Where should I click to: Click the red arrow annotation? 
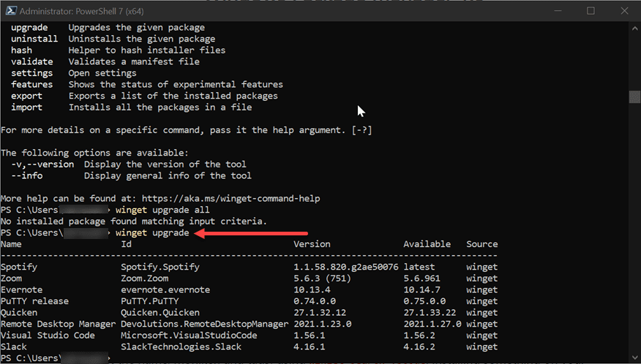(x=225, y=233)
